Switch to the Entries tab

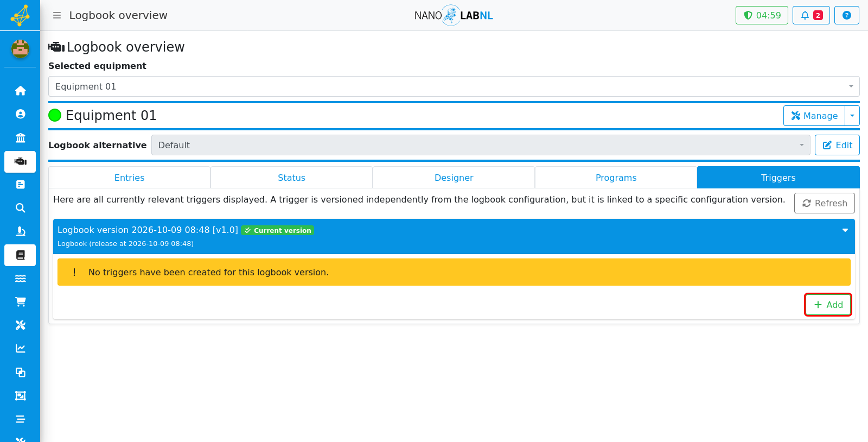[129, 178]
